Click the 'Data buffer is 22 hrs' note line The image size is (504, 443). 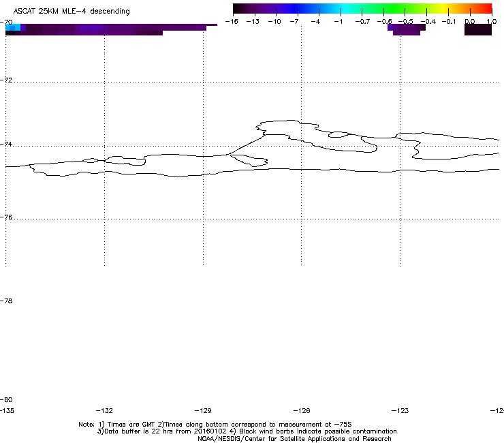[x=247, y=431]
